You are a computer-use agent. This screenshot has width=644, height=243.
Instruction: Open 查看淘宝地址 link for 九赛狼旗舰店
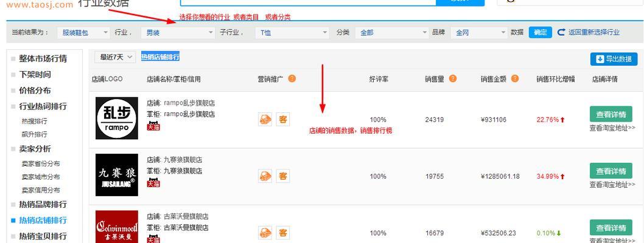(x=612, y=185)
